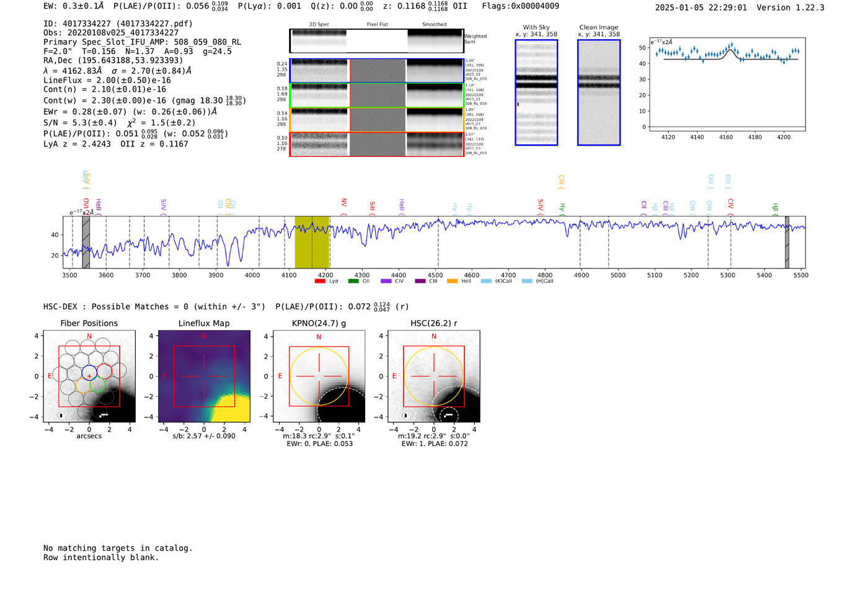Select the red fiber circle in Fiber Positions
Screen dimensions: 868x591
click(104, 371)
